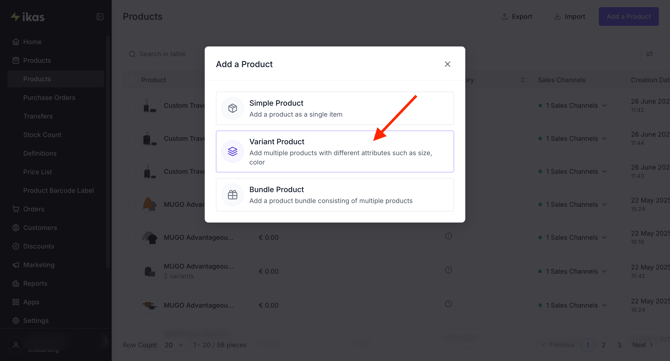
Task: Click the Export button
Action: (516, 17)
